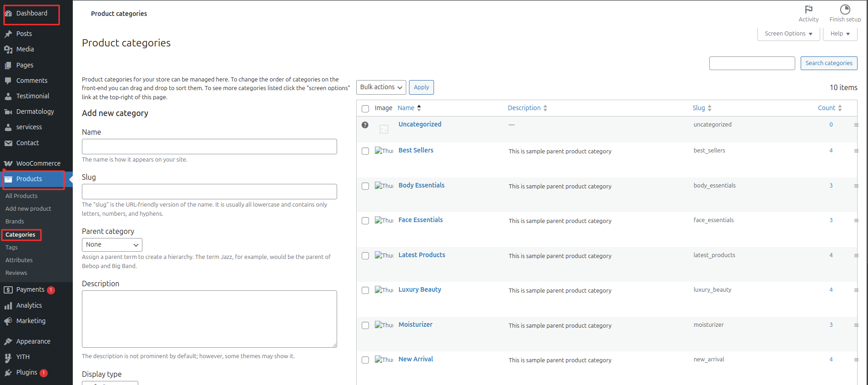Expand the Parent category None dropdown
The height and width of the screenshot is (385, 868).
(x=112, y=245)
